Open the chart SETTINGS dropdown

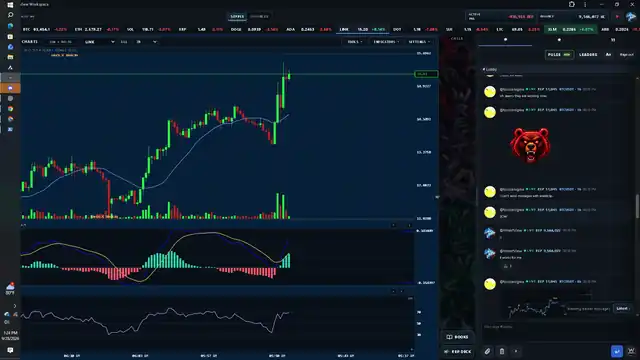click(419, 42)
